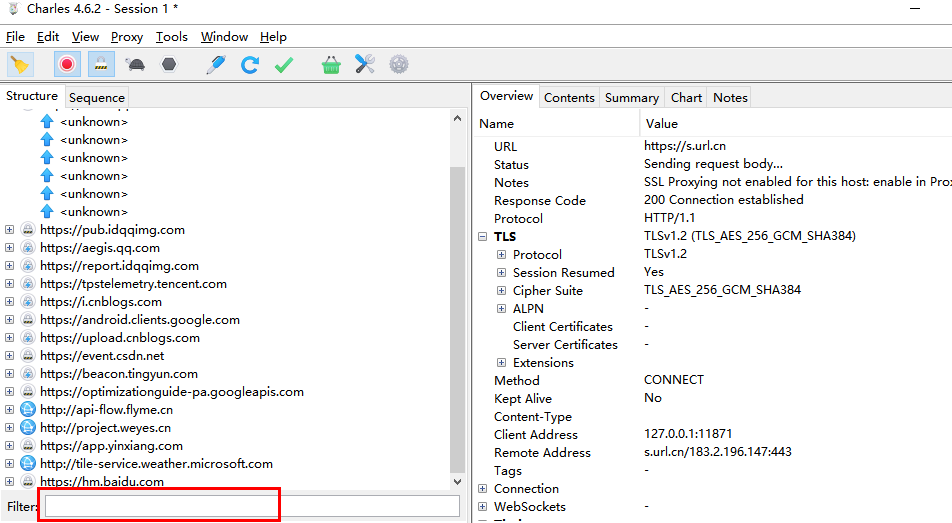Select https://event.csdn.net host
The height and width of the screenshot is (523, 952).
coord(102,356)
